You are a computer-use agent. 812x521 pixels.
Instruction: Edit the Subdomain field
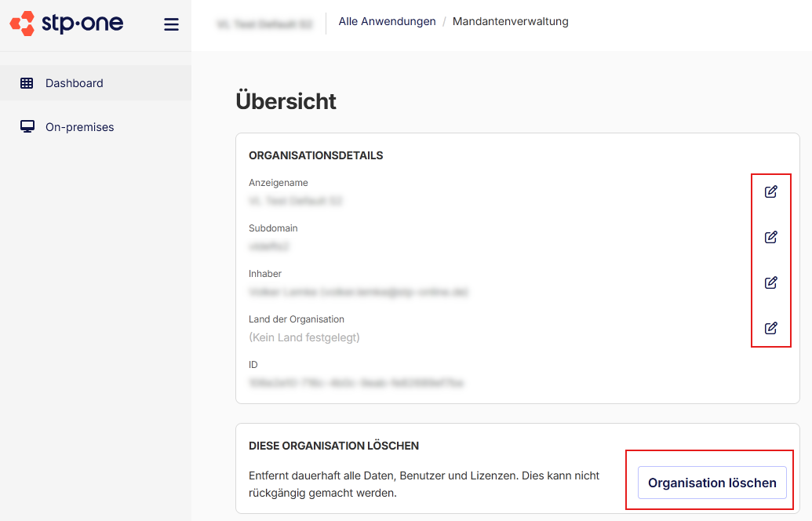coord(771,237)
